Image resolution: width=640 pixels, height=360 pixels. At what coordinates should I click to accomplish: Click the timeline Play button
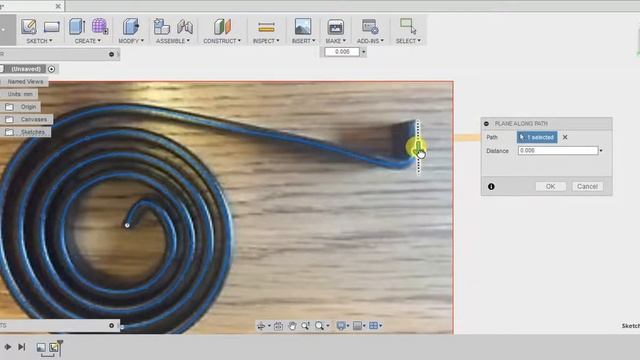click(8, 347)
